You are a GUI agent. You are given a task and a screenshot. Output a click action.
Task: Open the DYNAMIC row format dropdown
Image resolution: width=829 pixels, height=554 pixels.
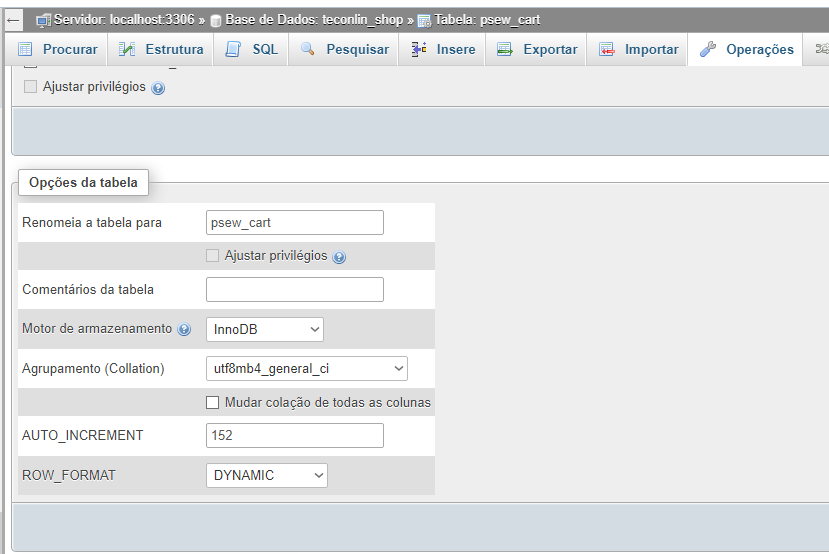pos(267,475)
